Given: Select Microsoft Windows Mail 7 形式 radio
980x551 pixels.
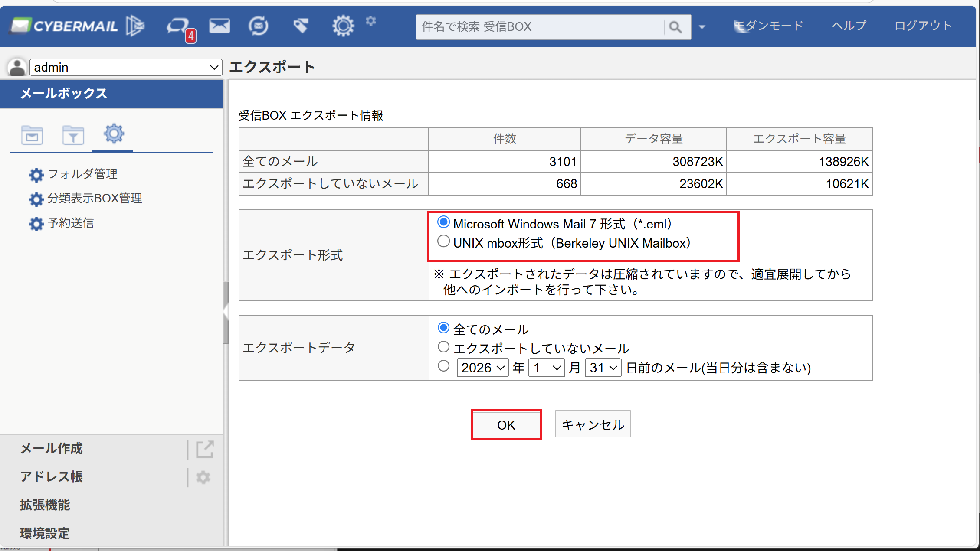Looking at the screenshot, I should click(x=443, y=222).
